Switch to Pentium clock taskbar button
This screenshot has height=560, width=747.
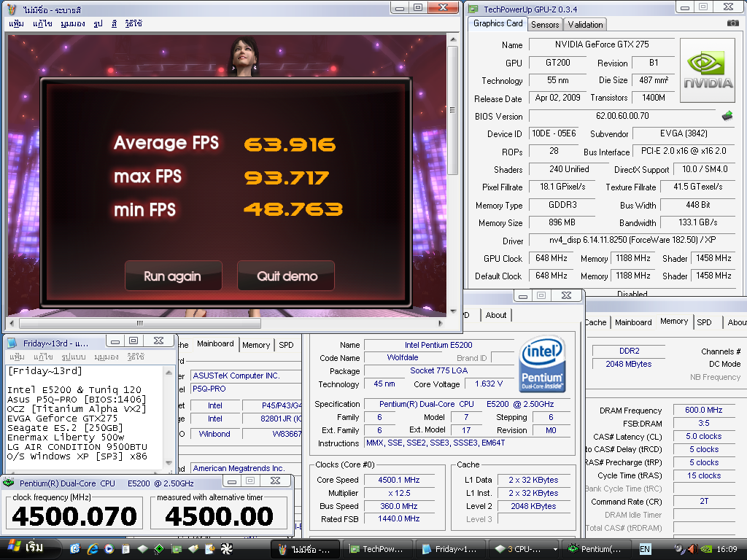(595, 549)
